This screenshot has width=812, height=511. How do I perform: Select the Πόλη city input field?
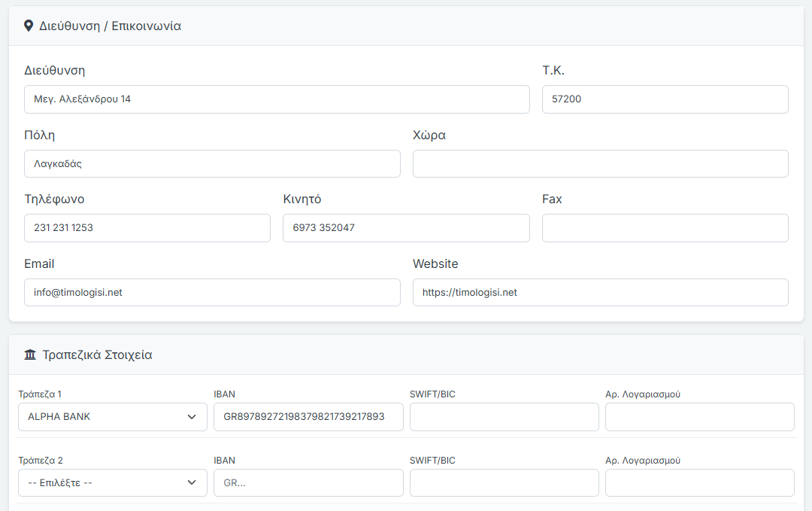212,164
